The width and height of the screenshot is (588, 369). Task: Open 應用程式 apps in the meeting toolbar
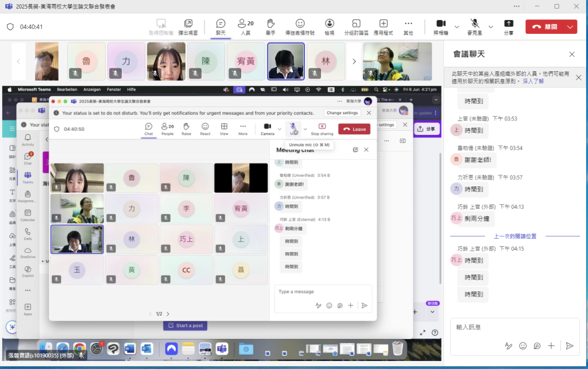383,28
